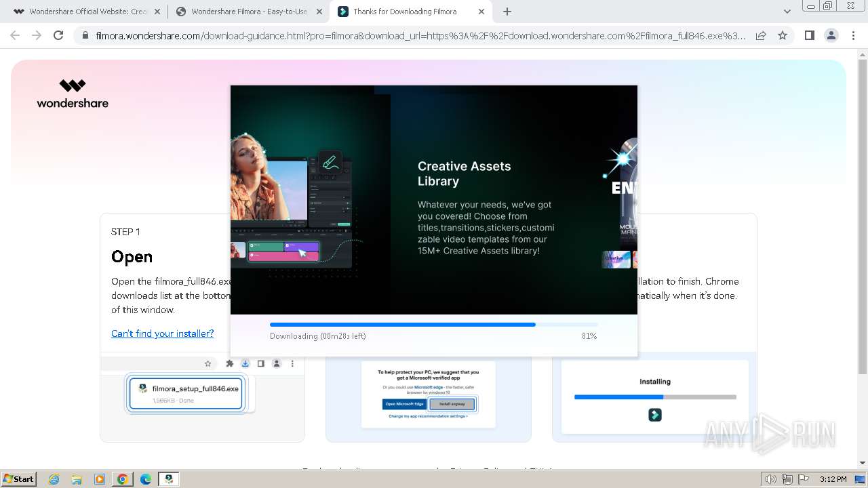This screenshot has height=488, width=868.
Task: Click the address bar URL field
Action: (420, 35)
